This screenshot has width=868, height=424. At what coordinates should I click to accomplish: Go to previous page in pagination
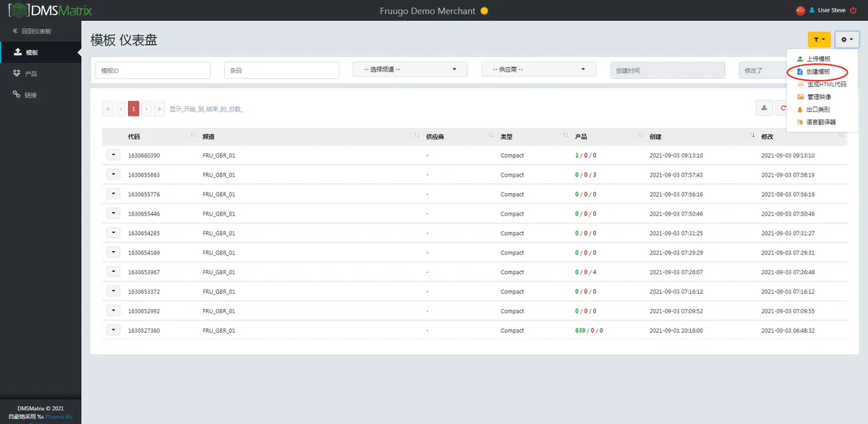tap(121, 109)
